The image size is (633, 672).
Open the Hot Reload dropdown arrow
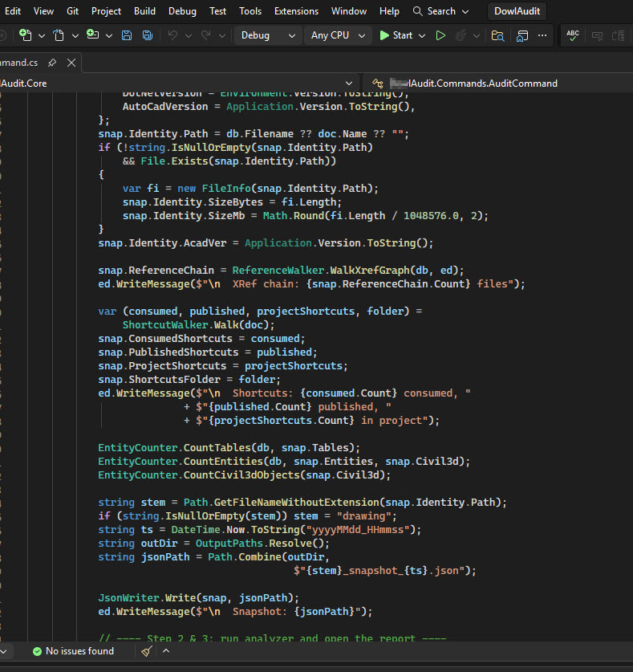coord(477,35)
